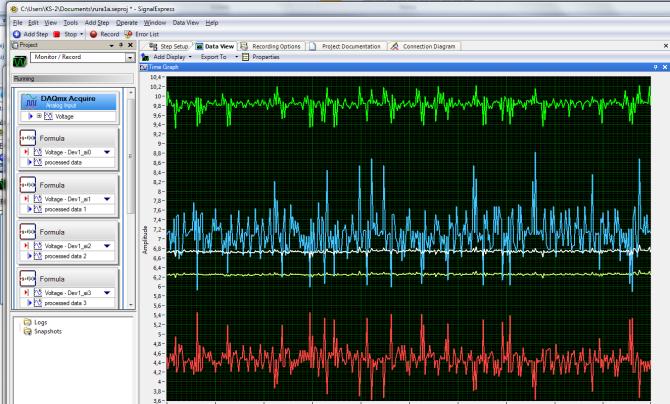Open the Add Step menu
The image size is (670, 404).
[x=97, y=23]
